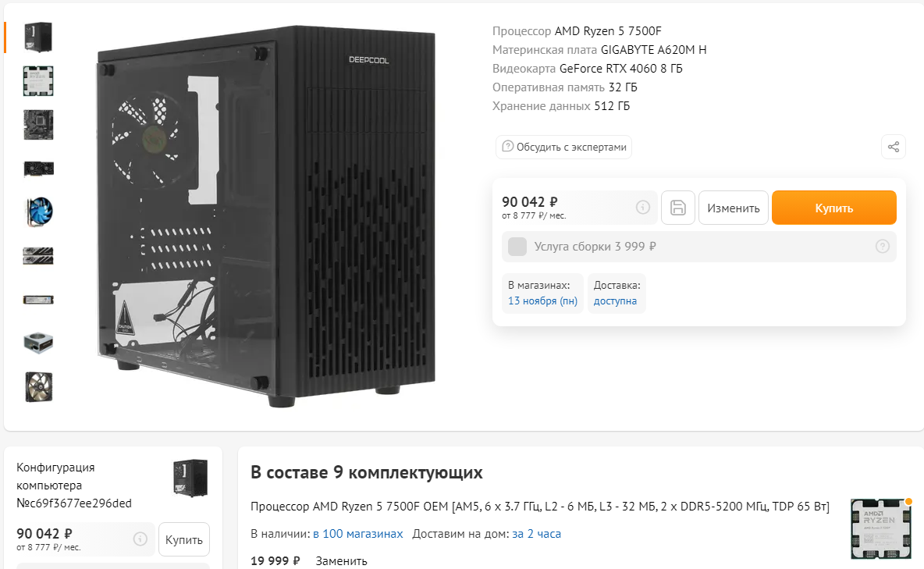Click the Изменить button
The image size is (924, 569).
(733, 208)
